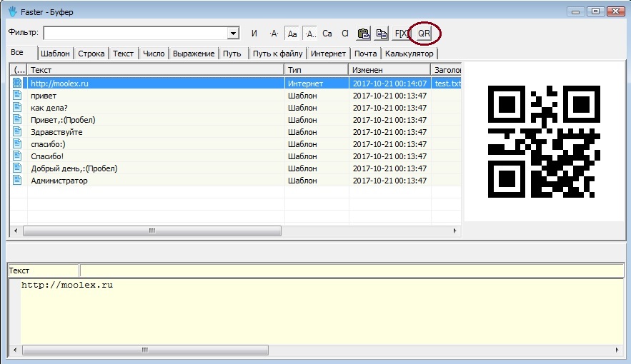Switch to the Интернет tab
This screenshot has width=631, height=364.
[x=329, y=54]
